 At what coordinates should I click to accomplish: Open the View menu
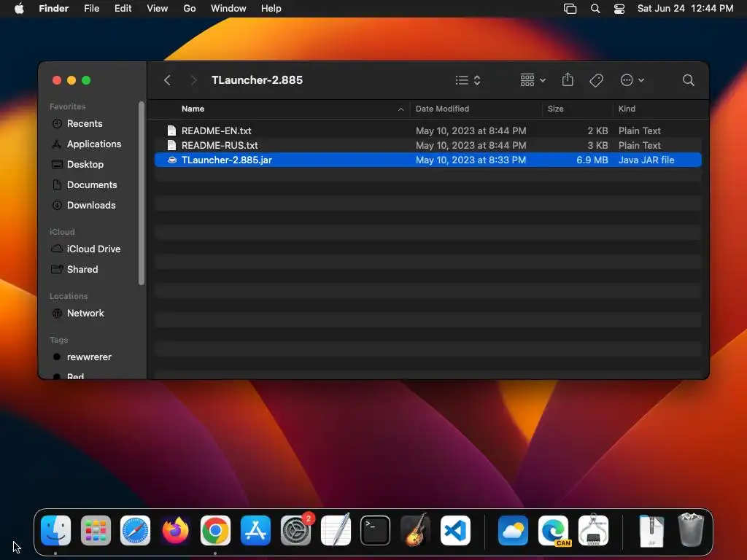click(x=157, y=9)
